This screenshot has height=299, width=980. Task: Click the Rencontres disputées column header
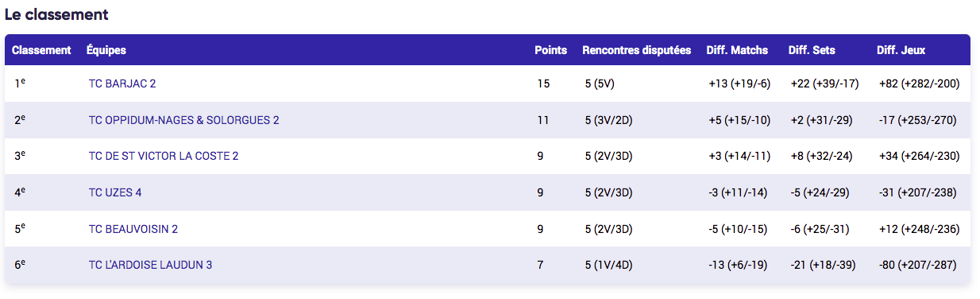tap(637, 50)
